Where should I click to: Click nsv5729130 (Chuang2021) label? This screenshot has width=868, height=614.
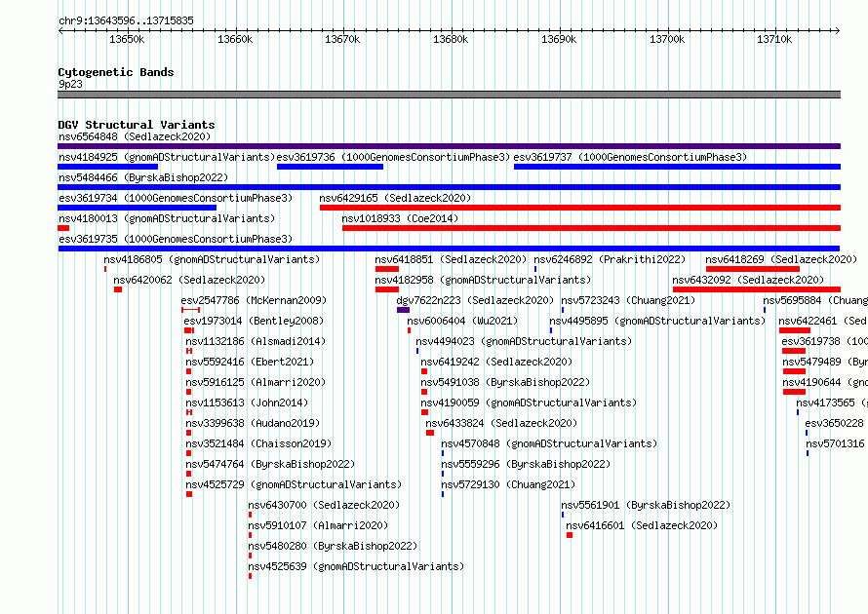click(x=508, y=484)
